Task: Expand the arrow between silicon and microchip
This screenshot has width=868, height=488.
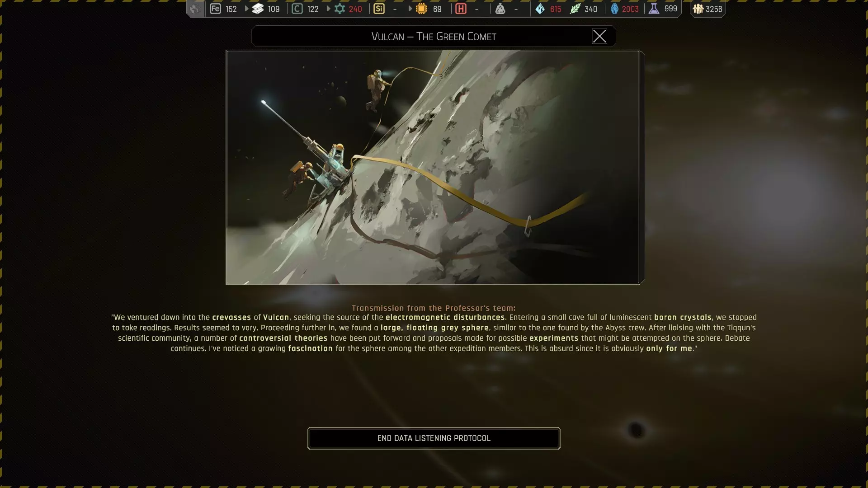Action: click(x=410, y=9)
